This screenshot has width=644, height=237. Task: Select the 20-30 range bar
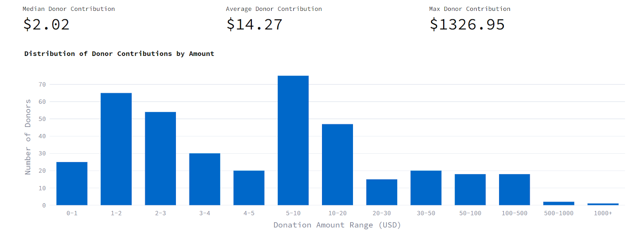coord(382,192)
